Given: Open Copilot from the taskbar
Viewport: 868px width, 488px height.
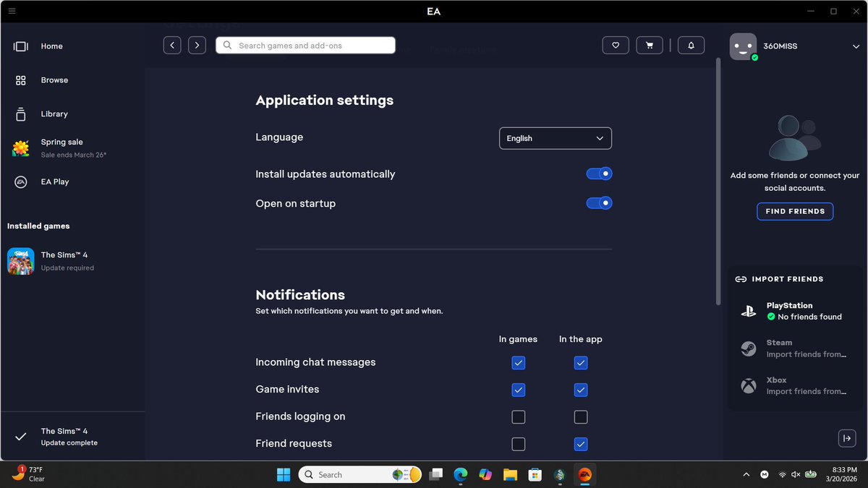Looking at the screenshot, I should 485,475.
